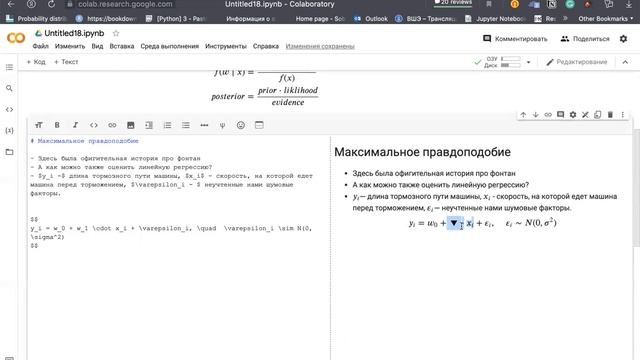Go back with browser back arrow
The width and height of the screenshot is (640, 360).
tap(11, 4)
